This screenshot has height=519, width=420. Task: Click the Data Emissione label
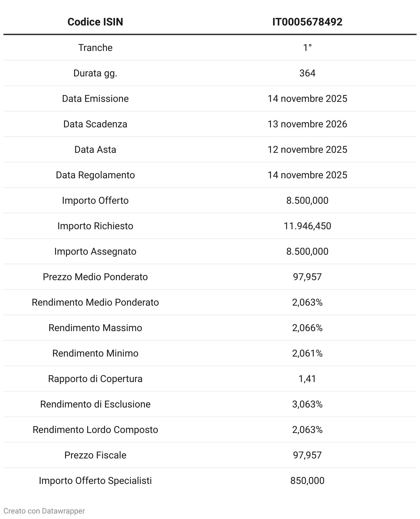coord(95,98)
